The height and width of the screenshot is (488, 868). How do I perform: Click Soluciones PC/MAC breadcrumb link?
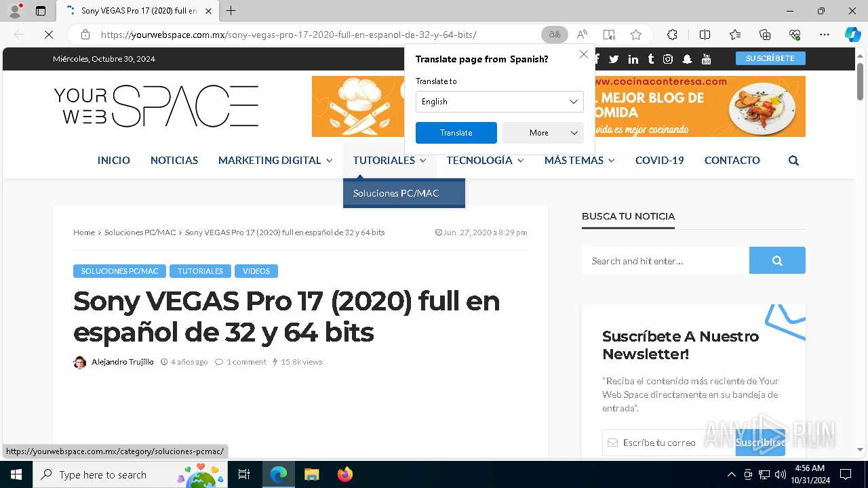140,232
